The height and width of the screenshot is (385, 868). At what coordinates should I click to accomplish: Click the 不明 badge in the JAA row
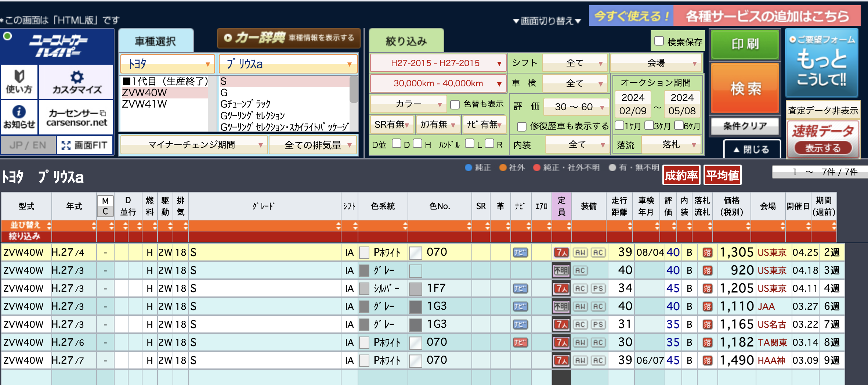tap(561, 306)
